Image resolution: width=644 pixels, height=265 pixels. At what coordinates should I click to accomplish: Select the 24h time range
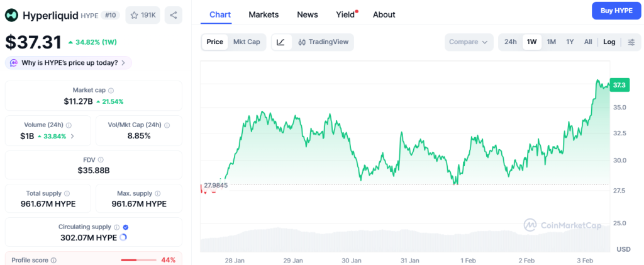(x=511, y=42)
